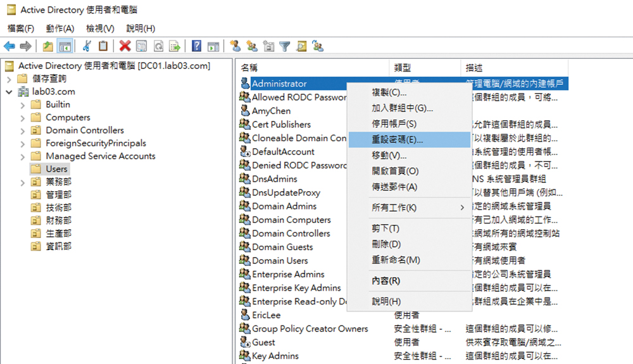Image resolution: width=633 pixels, height=364 pixels.
Task: Create a new group with toolbar icon
Action: [253, 46]
